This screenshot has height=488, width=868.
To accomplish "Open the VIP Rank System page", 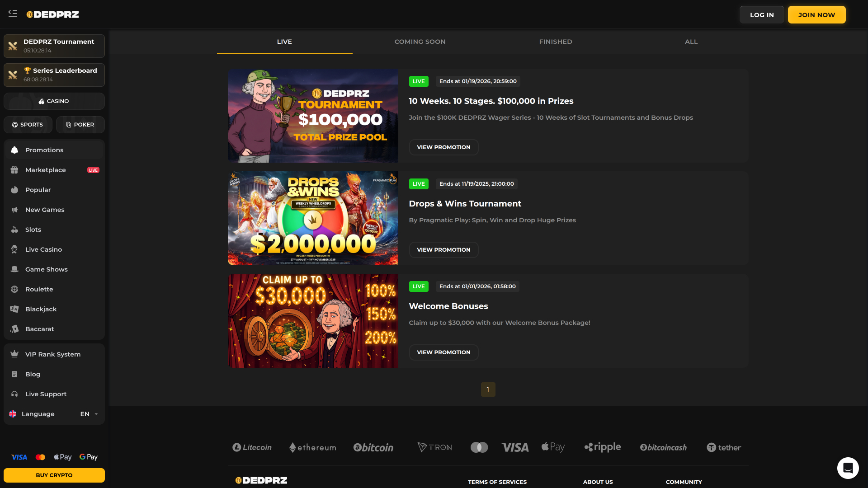I will pyautogui.click(x=52, y=354).
